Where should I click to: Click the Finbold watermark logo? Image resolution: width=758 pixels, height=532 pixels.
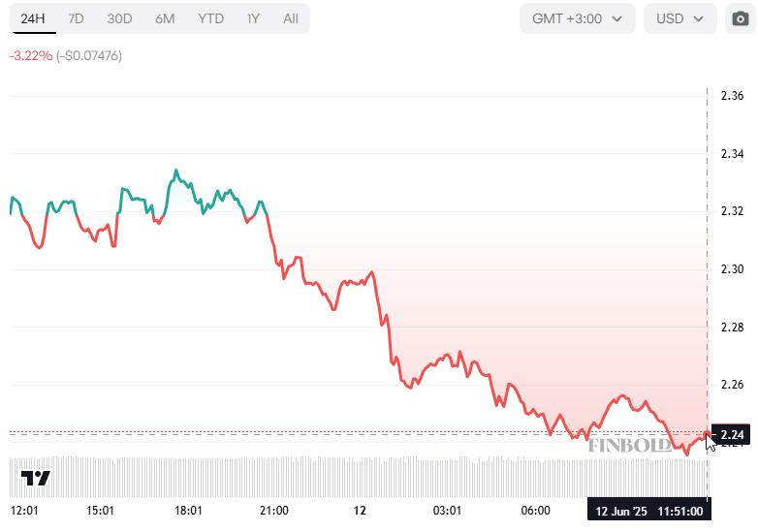tap(630, 445)
